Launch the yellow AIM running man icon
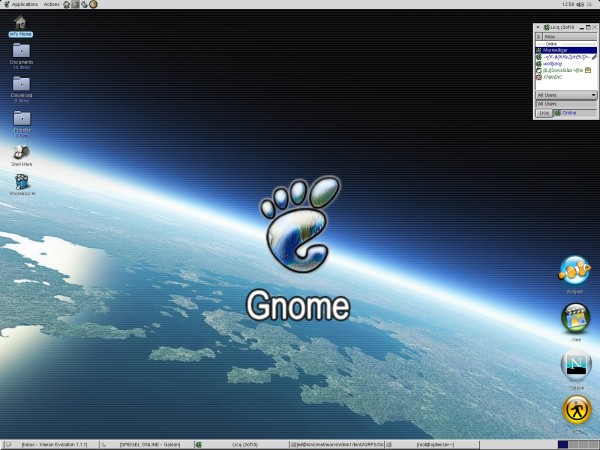Viewport: 600px width, 450px height. click(x=577, y=410)
